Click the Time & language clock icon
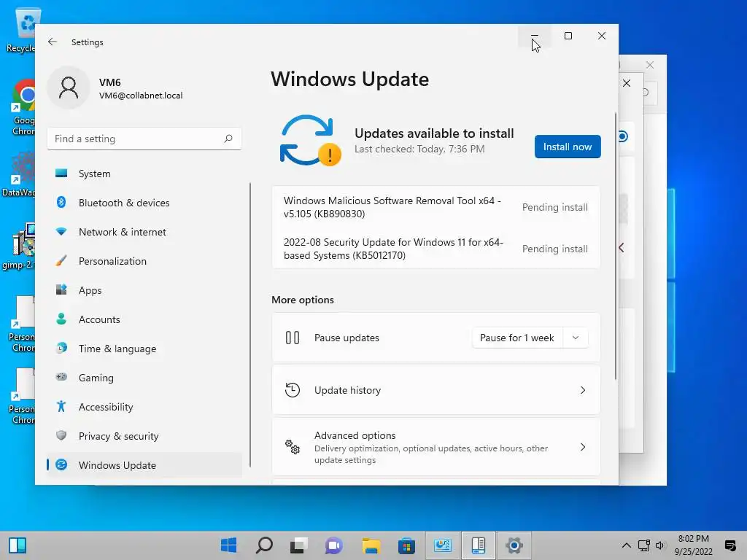Screen dimensions: 747x560 click(x=61, y=348)
